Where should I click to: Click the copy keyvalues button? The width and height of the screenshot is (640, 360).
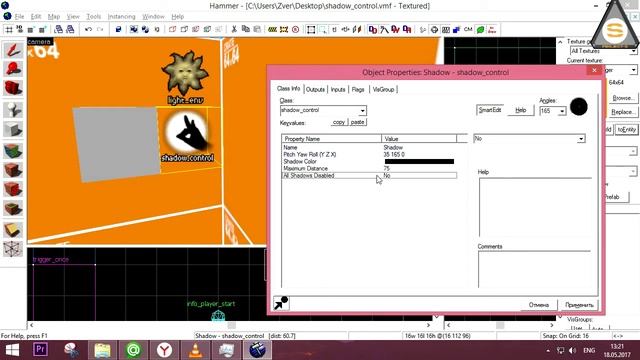coord(338,122)
